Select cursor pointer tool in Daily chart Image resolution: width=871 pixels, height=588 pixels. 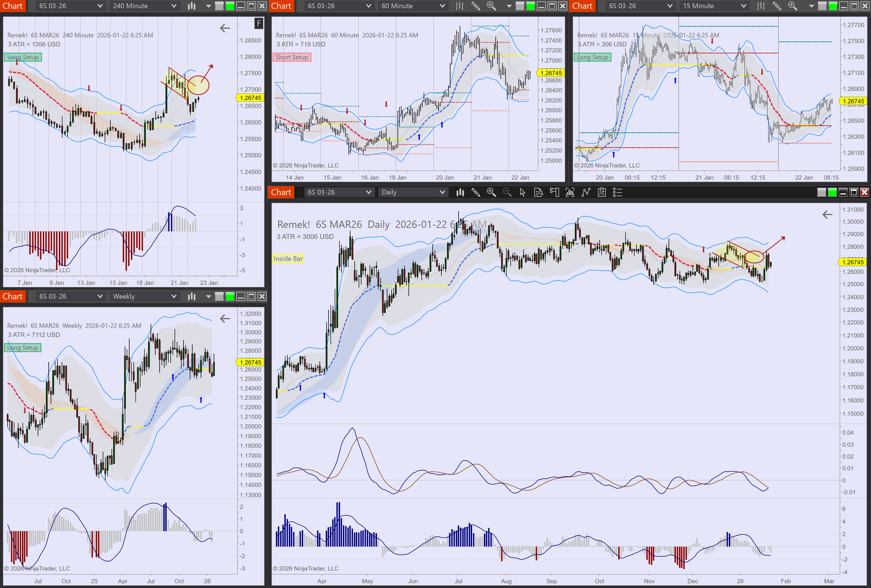(x=523, y=192)
